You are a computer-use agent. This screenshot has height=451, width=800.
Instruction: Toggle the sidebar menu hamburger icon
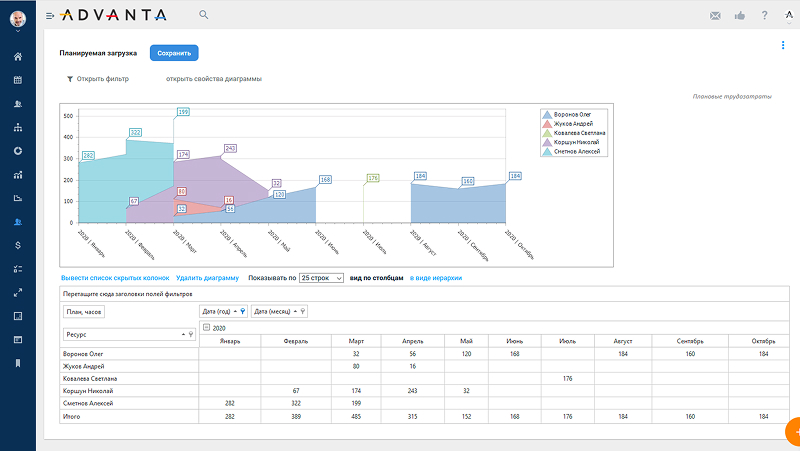click(x=50, y=16)
